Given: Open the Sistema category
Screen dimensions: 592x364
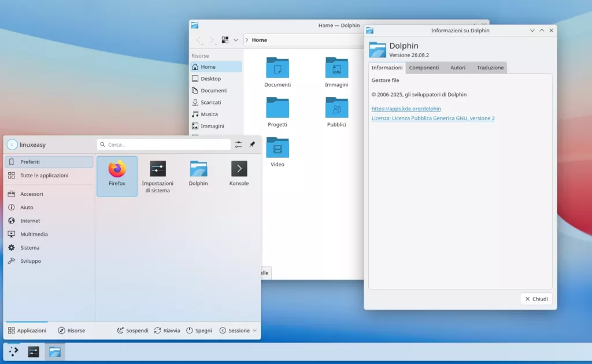Looking at the screenshot, I should [49, 247].
